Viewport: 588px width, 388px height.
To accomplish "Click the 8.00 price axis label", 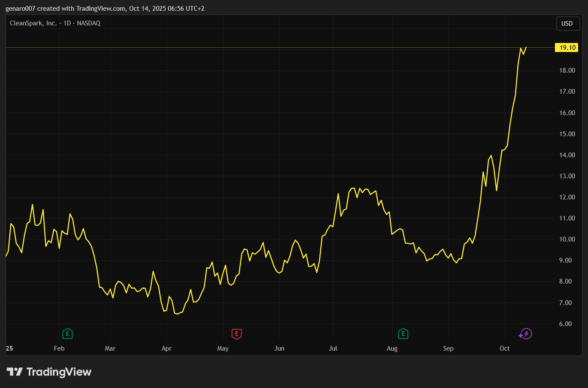I will 565,281.
